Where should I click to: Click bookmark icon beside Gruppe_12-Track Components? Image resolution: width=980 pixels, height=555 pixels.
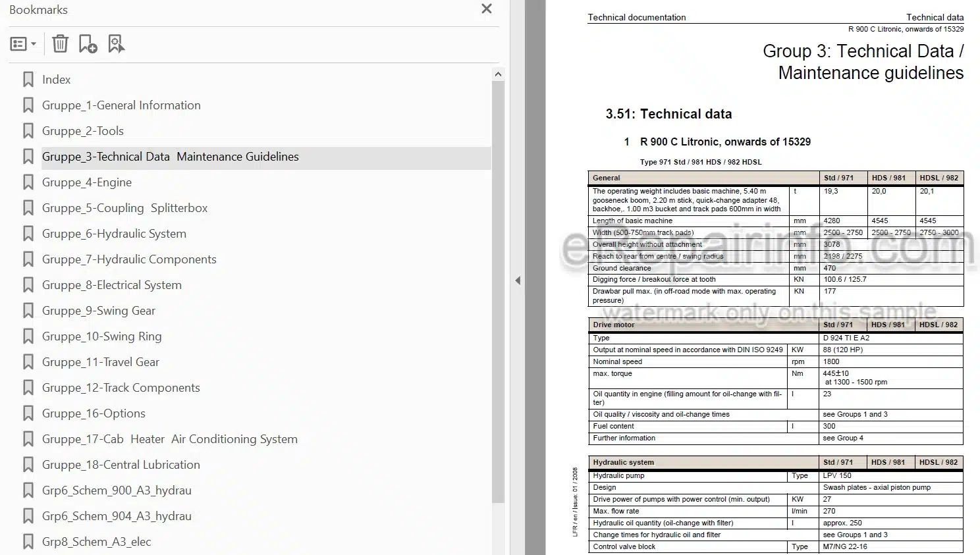(x=28, y=388)
